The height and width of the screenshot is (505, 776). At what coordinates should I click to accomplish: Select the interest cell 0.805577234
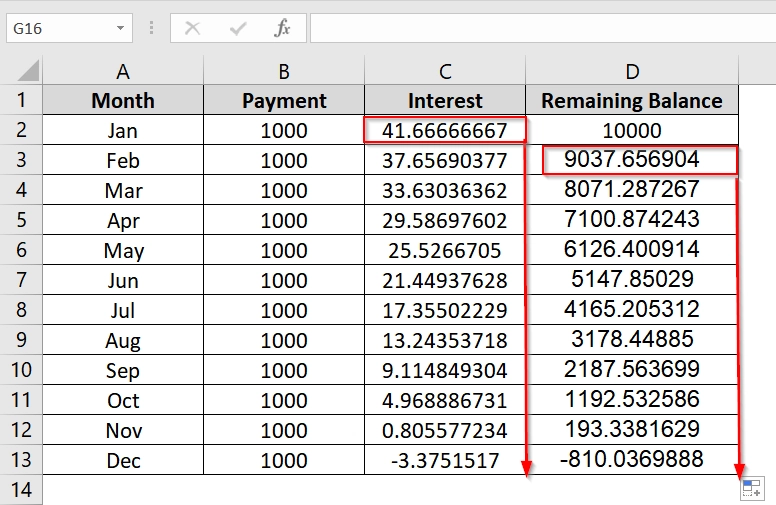click(445, 430)
